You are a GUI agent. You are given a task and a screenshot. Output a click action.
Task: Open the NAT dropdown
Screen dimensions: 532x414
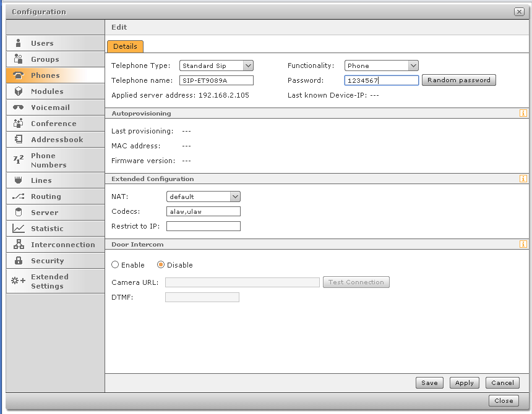tap(204, 196)
